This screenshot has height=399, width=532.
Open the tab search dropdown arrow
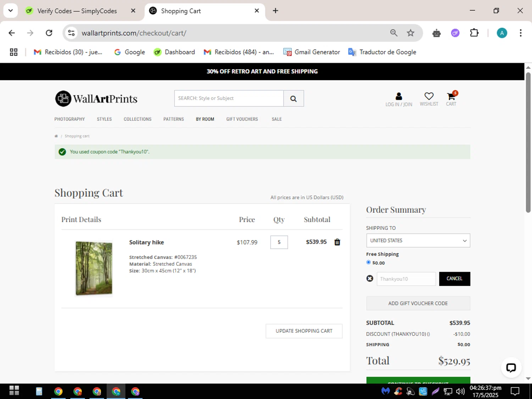click(x=11, y=11)
